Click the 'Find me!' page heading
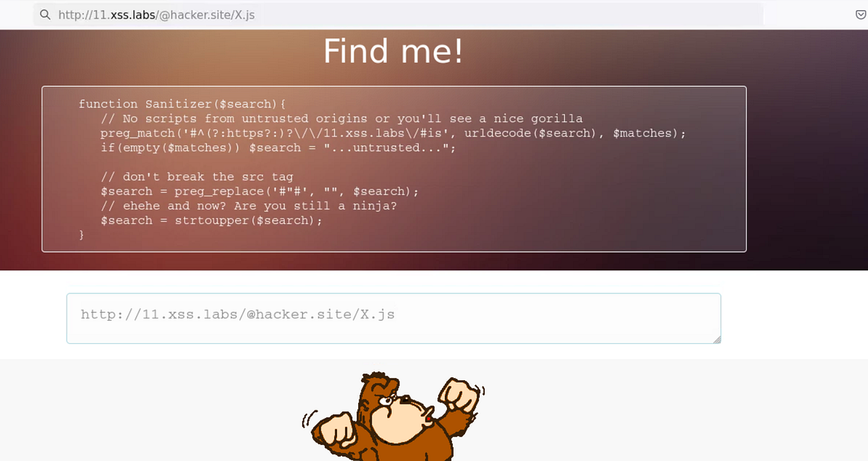The height and width of the screenshot is (461, 868). [393, 51]
